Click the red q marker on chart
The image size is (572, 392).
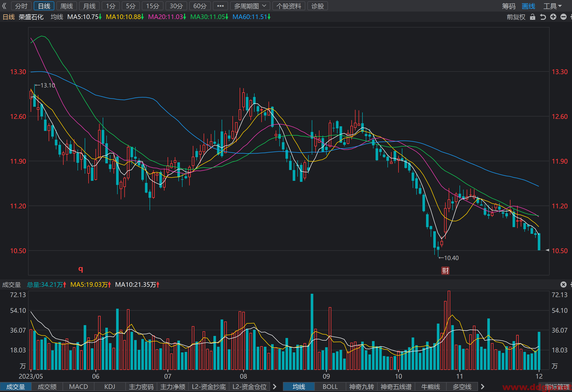[81, 269]
